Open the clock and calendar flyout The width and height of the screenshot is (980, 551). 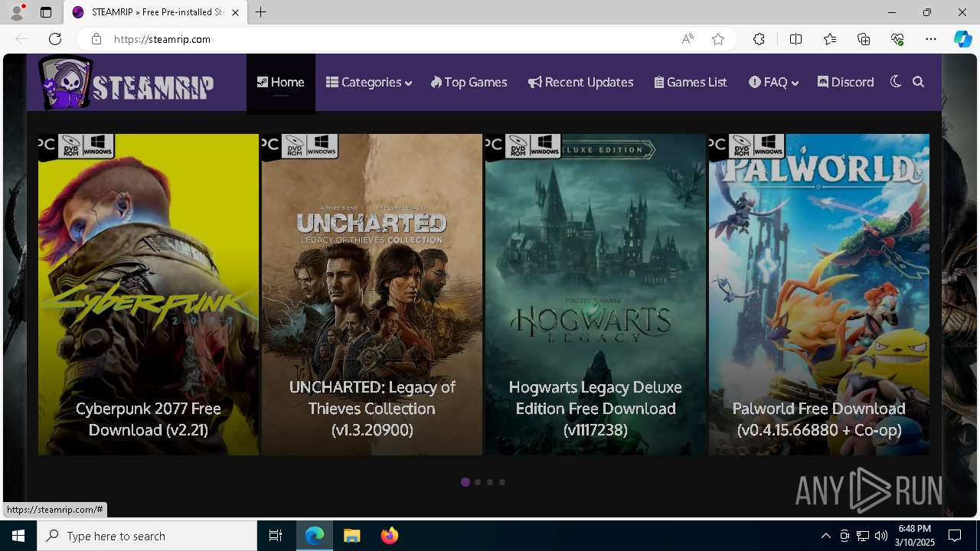pos(915,536)
